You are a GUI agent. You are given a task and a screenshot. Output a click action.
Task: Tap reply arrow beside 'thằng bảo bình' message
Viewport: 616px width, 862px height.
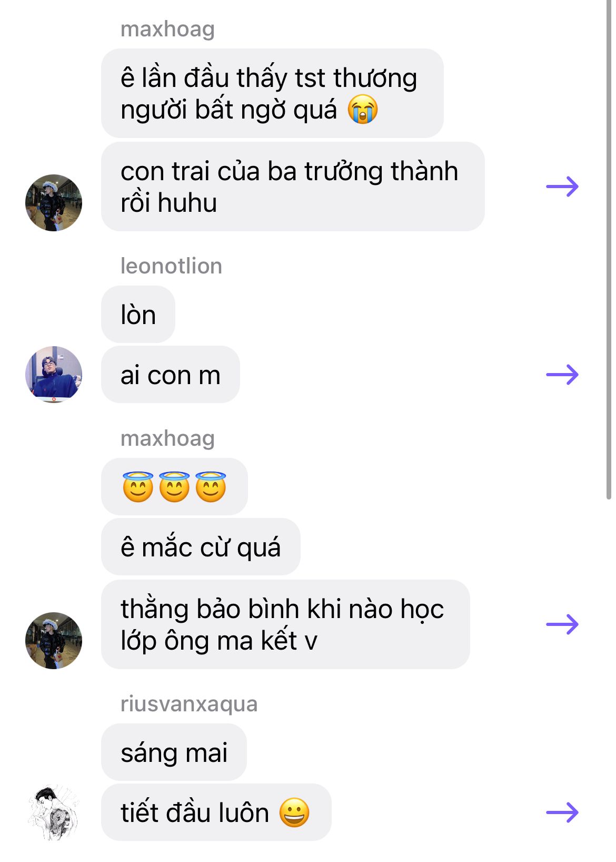point(562,624)
